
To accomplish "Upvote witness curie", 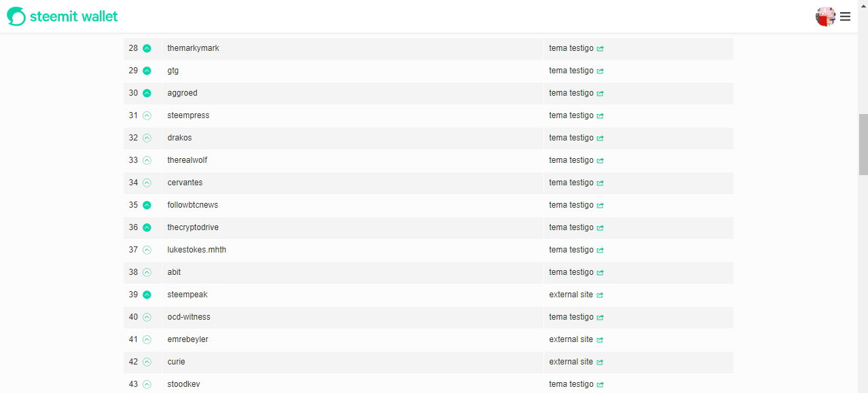I will pos(147,362).
